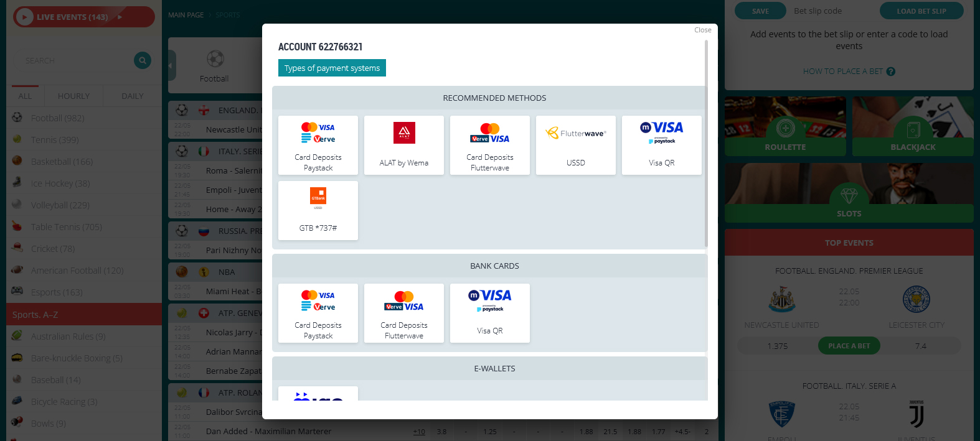Click the search magnifier icon
980x441 pixels.
point(143,60)
